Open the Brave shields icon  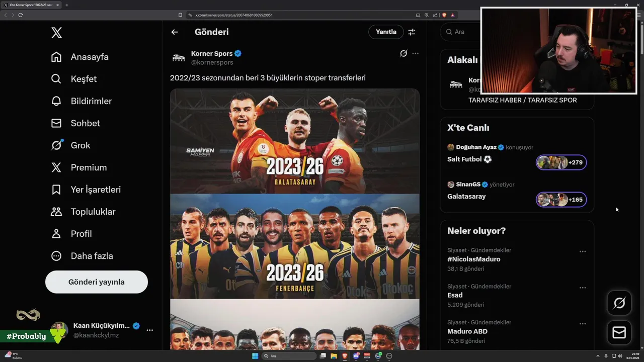tap(444, 15)
